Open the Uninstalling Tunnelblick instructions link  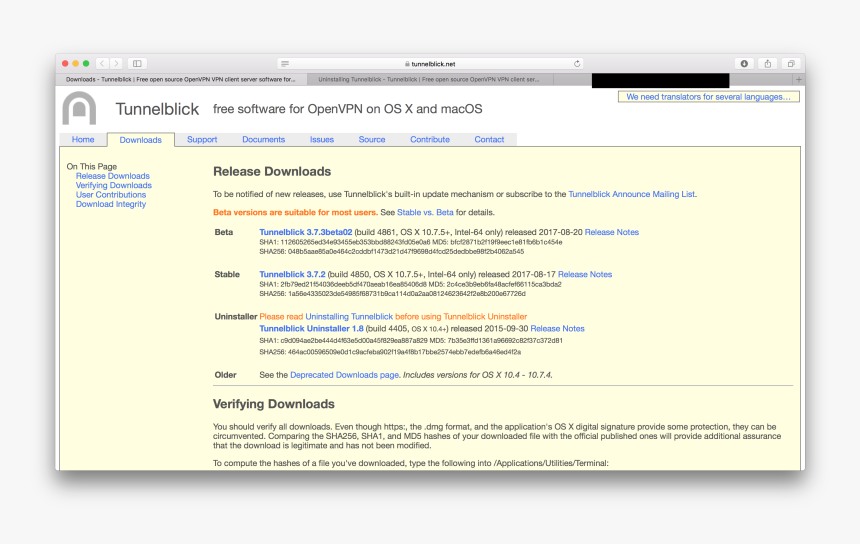click(349, 316)
